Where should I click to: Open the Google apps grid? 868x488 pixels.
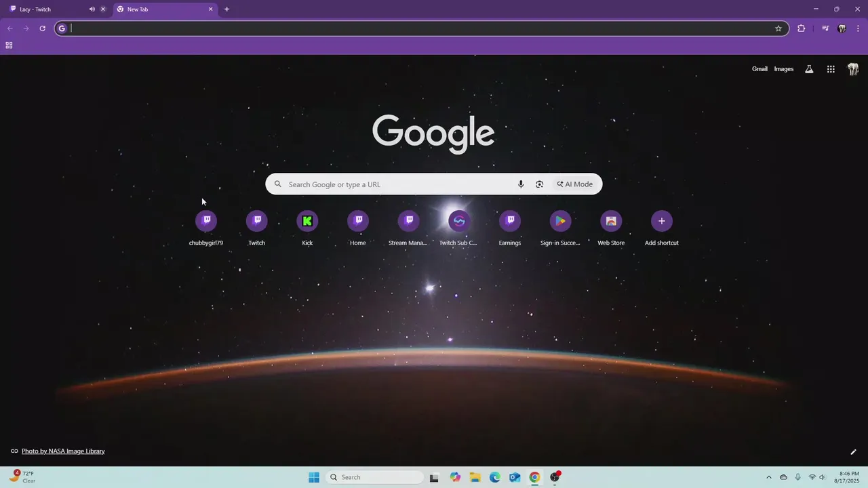click(x=831, y=69)
